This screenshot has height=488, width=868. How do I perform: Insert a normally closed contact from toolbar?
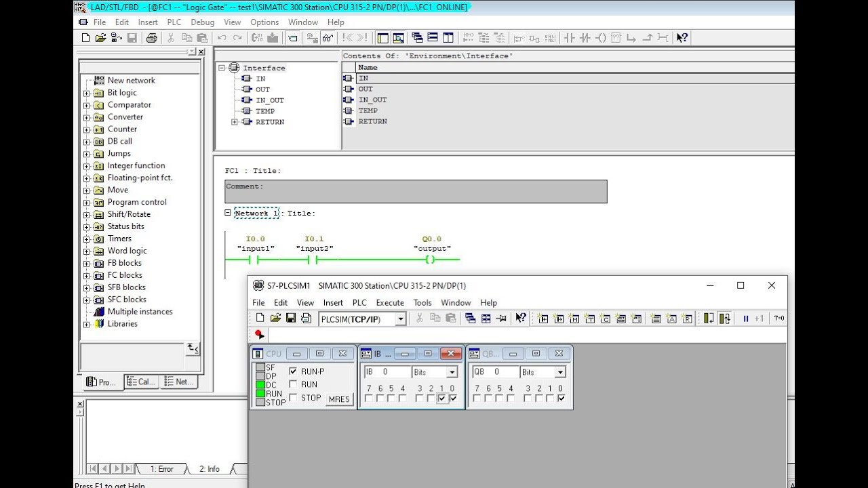click(x=585, y=38)
